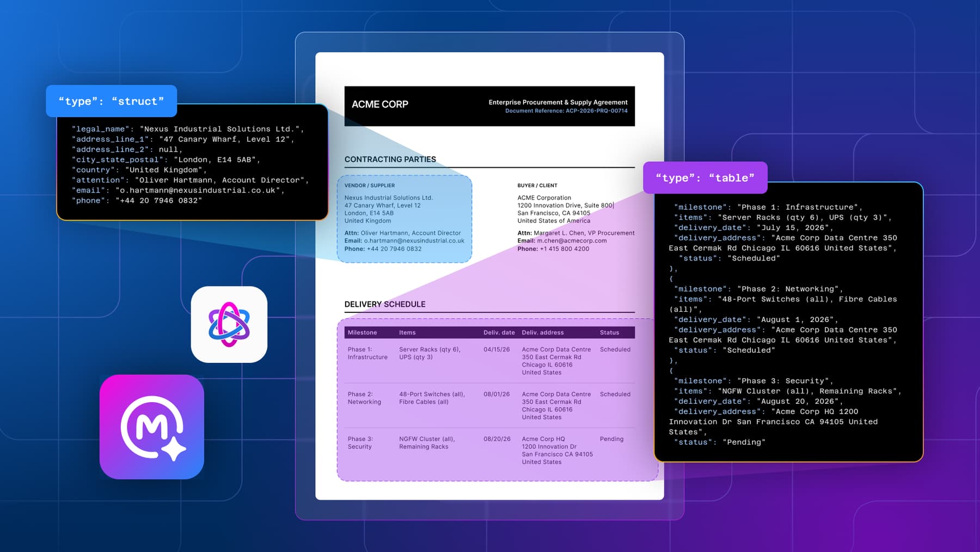Click vendor phone +44 20 7946 0832 in document

pyautogui.click(x=394, y=249)
